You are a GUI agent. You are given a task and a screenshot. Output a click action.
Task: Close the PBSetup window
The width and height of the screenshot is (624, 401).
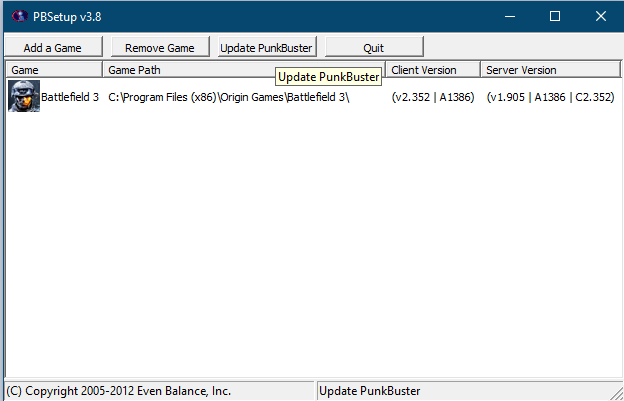[x=601, y=16]
